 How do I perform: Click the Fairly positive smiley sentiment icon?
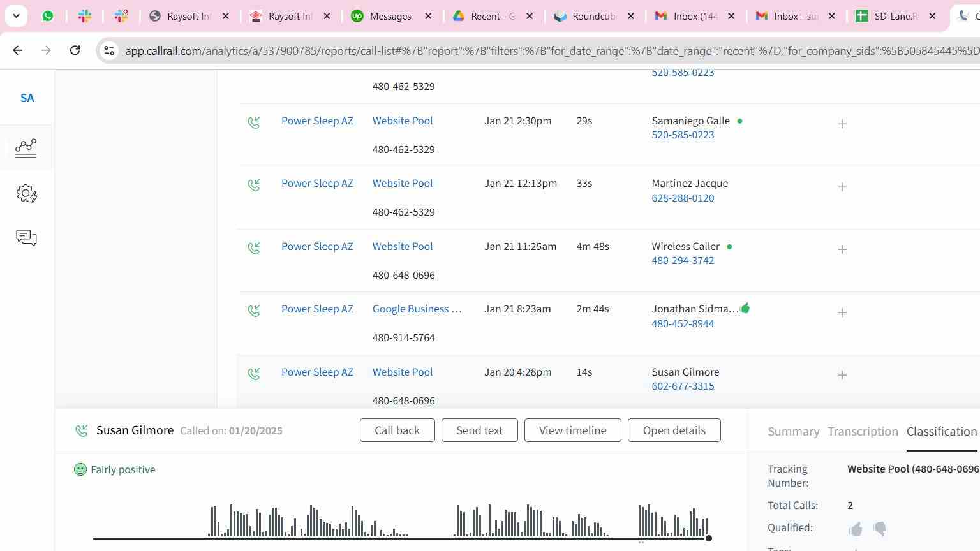click(80, 469)
